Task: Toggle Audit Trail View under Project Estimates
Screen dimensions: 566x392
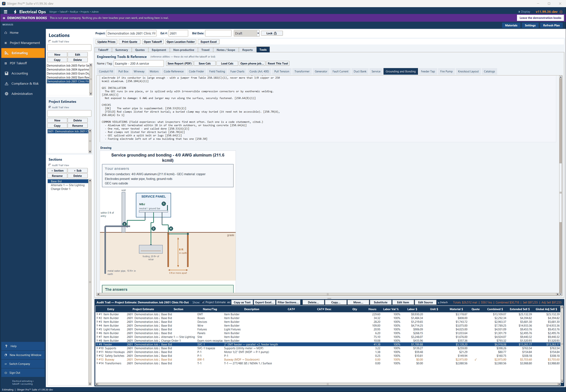Action: point(50,107)
